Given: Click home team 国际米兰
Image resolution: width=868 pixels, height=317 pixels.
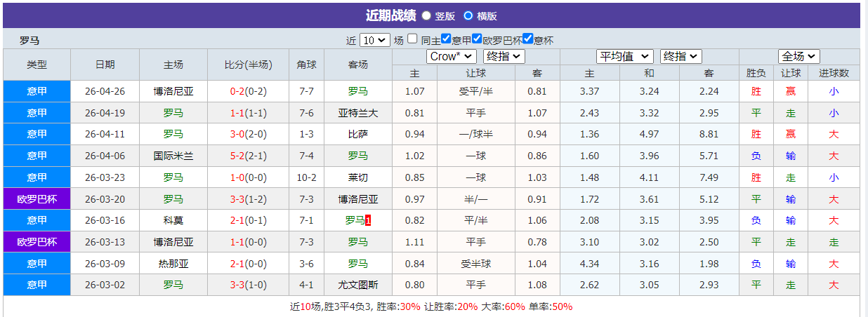Looking at the screenshot, I should [173, 156].
